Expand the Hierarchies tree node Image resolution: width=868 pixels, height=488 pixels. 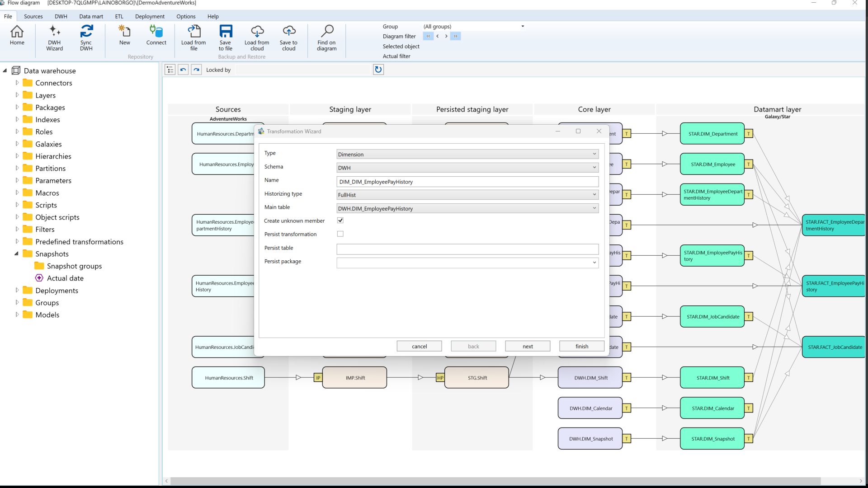(17, 156)
